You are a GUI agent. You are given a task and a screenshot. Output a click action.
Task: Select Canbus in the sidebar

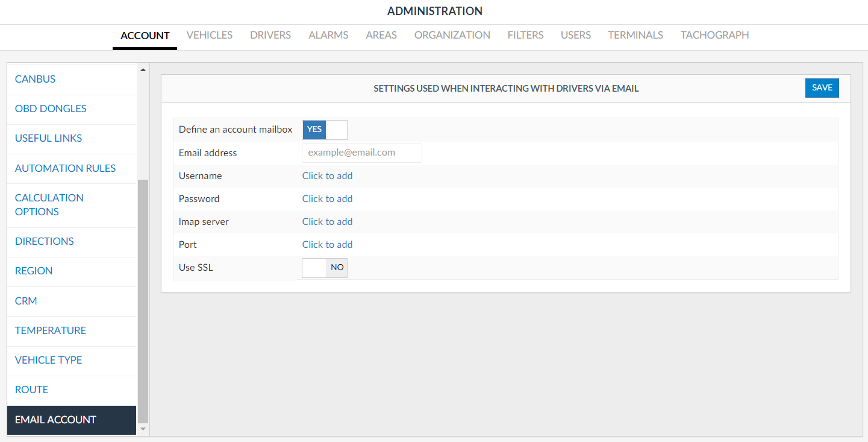[x=35, y=79]
